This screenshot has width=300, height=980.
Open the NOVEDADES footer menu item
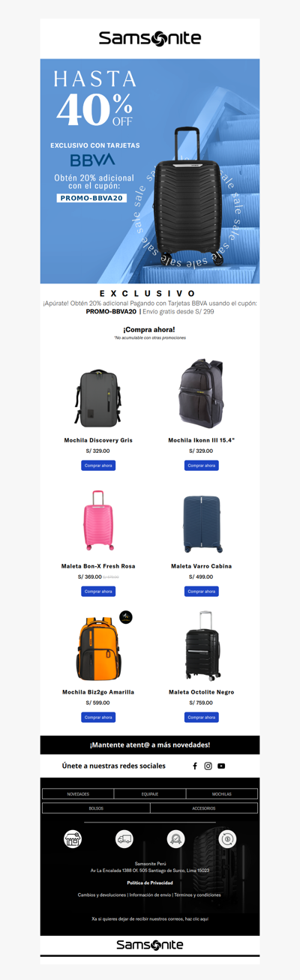point(78,793)
